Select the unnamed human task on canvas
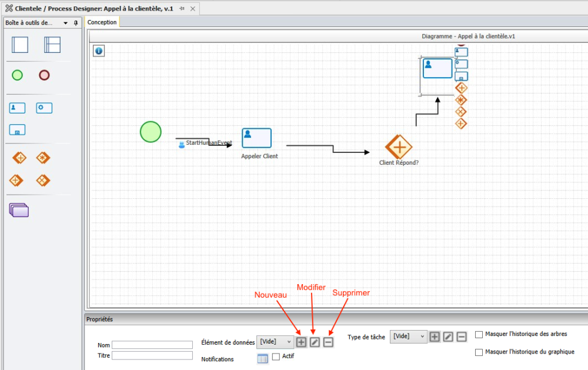The image size is (588, 370). [x=437, y=68]
